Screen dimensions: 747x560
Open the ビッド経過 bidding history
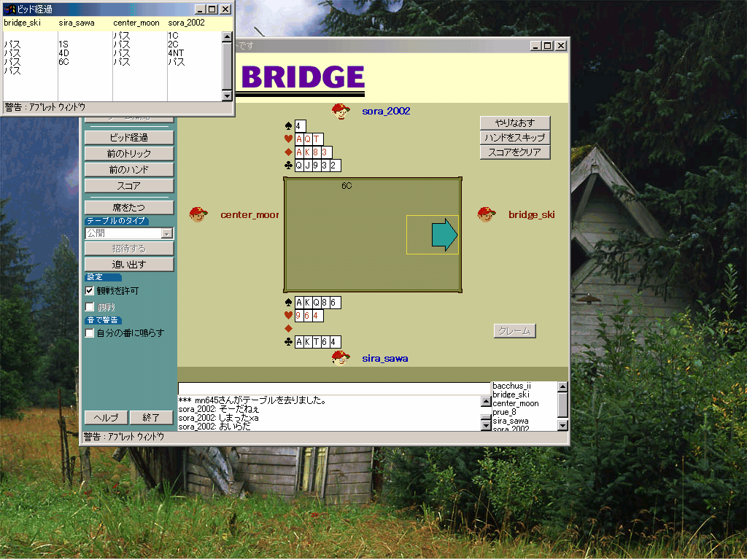coord(129,138)
